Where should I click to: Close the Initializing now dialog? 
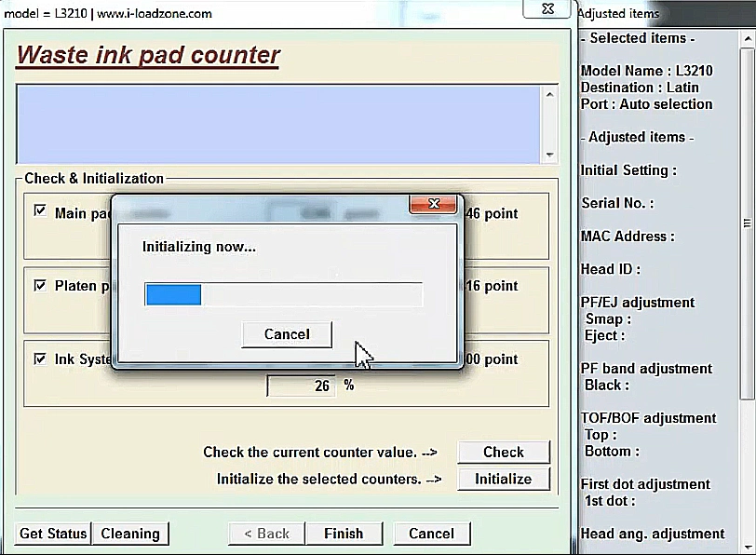[433, 204]
